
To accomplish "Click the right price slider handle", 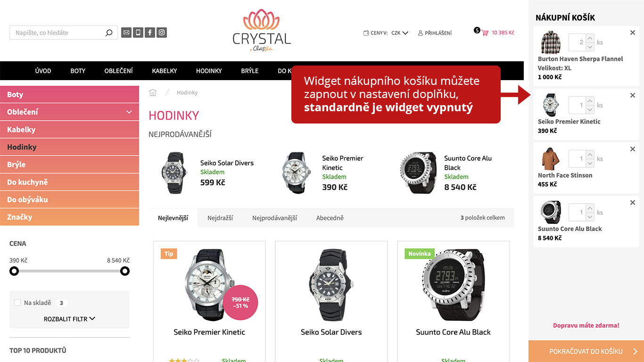I will (x=125, y=271).
